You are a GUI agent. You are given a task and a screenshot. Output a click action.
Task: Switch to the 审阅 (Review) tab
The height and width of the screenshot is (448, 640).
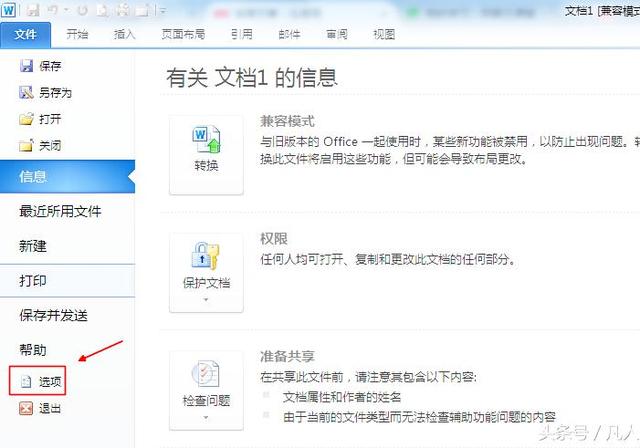(x=337, y=35)
